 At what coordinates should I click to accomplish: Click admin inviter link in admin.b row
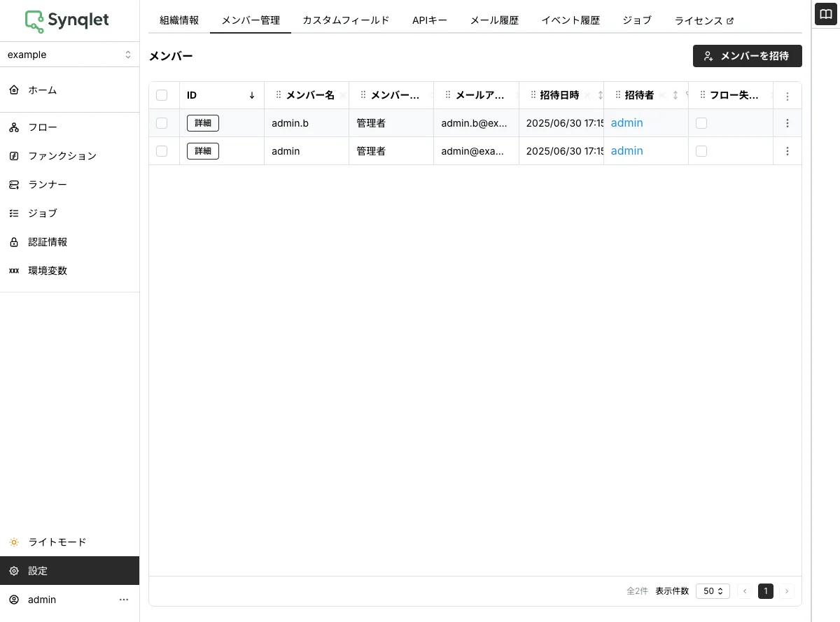pyautogui.click(x=626, y=122)
